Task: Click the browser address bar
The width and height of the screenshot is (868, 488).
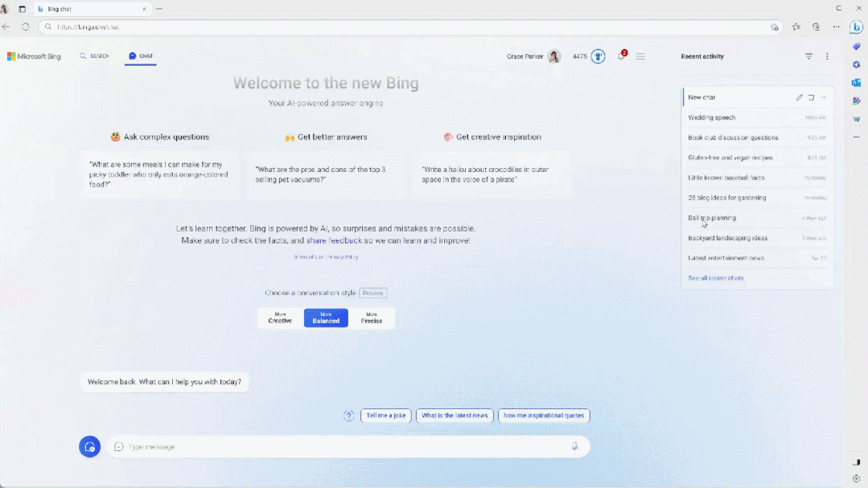Action: coord(409,27)
